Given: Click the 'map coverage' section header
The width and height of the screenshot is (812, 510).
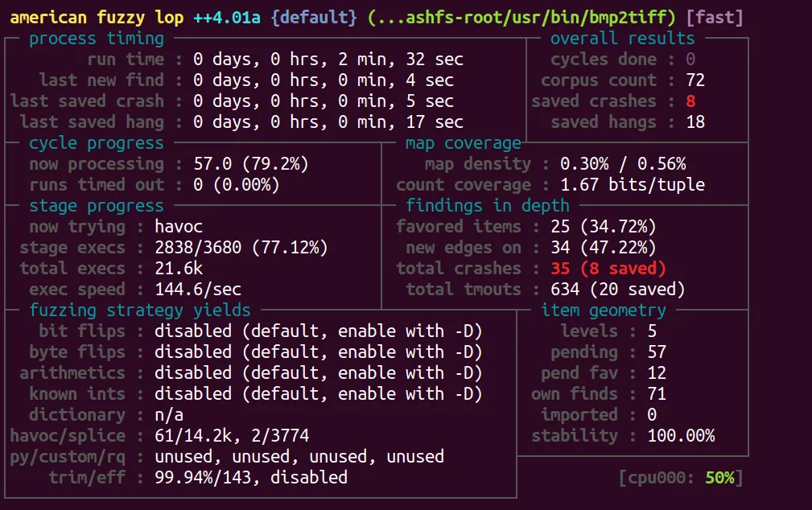Looking at the screenshot, I should click(463, 143).
